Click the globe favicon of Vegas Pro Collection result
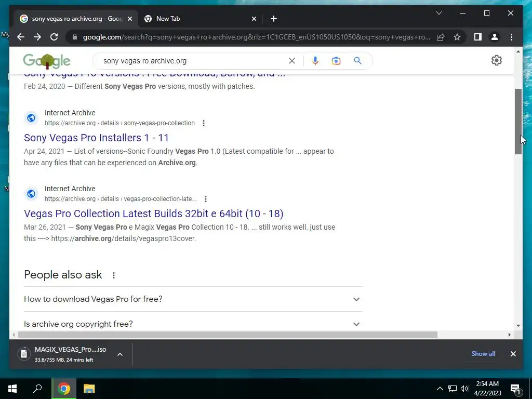Screen dimensions: 532x399 point(31,193)
